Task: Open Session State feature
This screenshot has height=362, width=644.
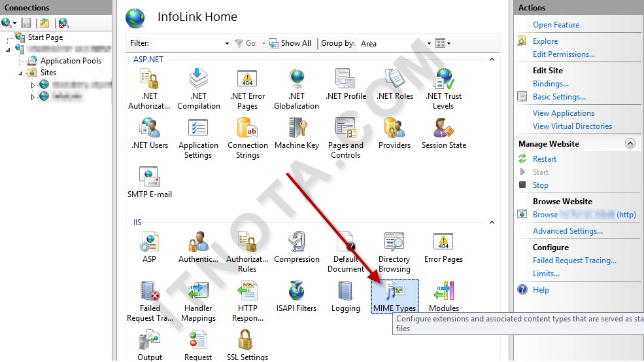Action: 443,134
